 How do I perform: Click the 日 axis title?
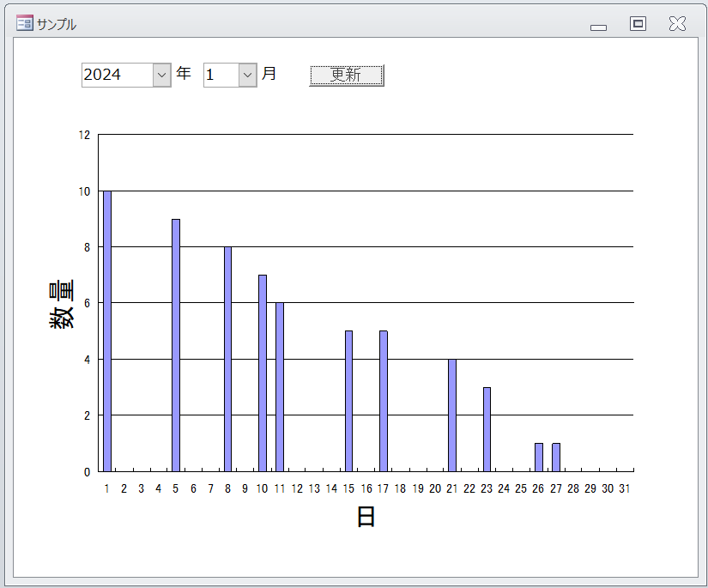(366, 517)
